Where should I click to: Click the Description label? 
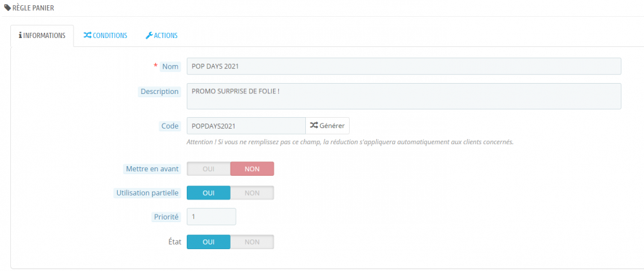159,91
